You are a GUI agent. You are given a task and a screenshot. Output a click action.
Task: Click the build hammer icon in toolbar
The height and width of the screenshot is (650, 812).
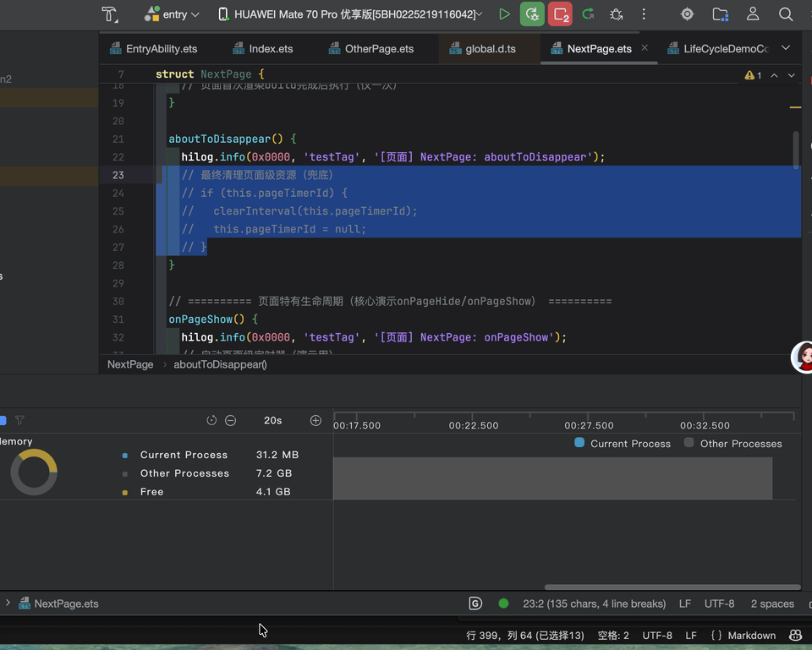click(x=109, y=14)
